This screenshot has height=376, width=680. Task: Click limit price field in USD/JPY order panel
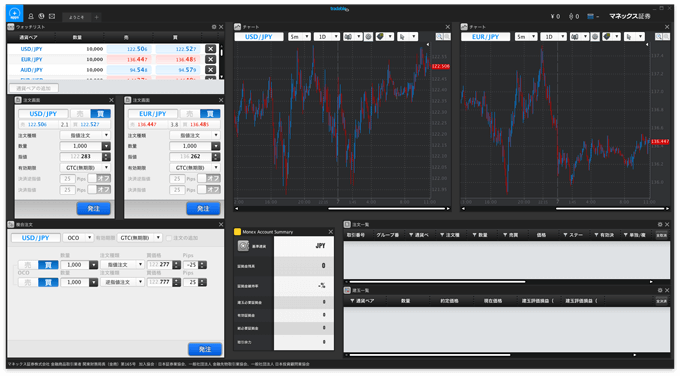click(x=81, y=157)
